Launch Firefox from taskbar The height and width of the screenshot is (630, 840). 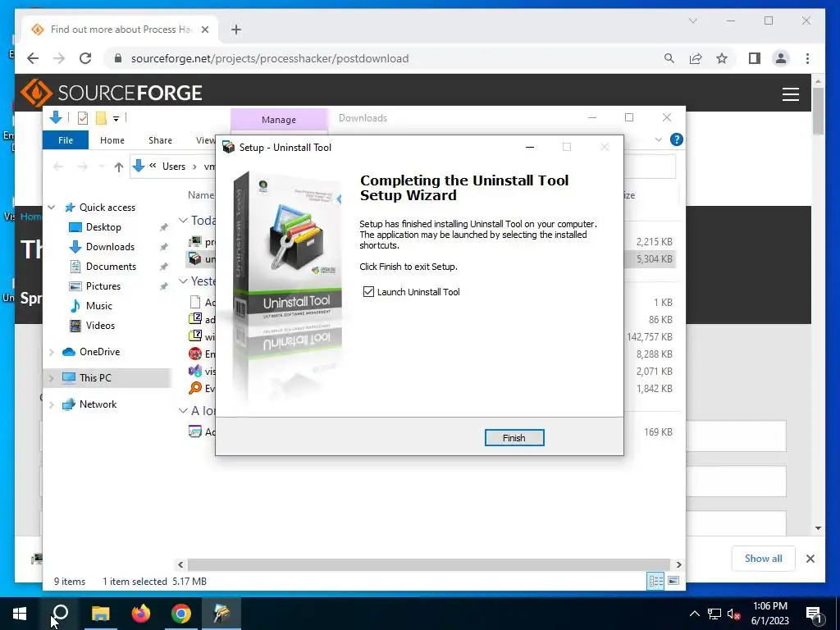pyautogui.click(x=141, y=614)
